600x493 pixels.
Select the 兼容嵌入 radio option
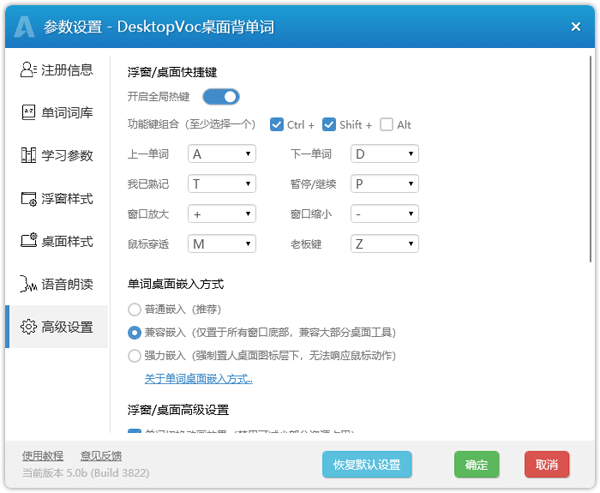pos(134,333)
